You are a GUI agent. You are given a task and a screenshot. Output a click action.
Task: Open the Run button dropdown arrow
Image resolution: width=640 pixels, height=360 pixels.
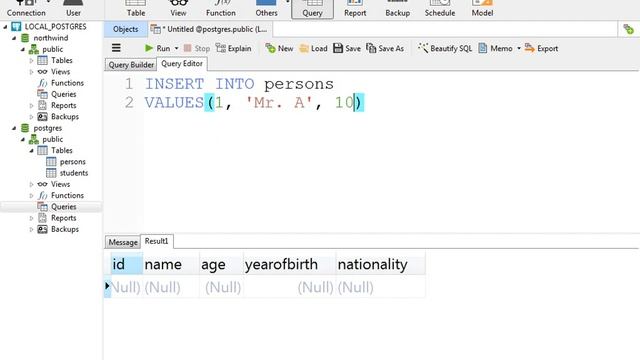[176, 48]
